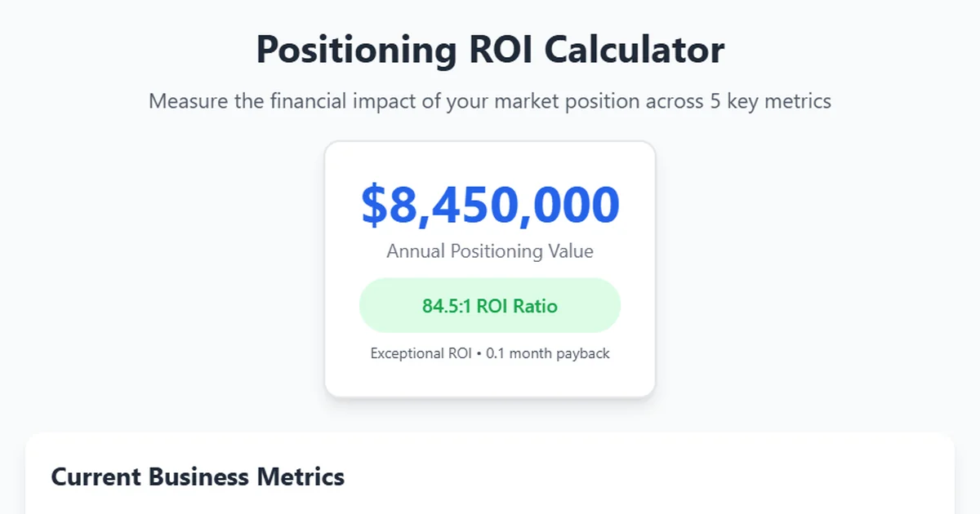This screenshot has height=514, width=980.
Task: Select the ratio text inside the green badge
Action: pyautogui.click(x=489, y=306)
